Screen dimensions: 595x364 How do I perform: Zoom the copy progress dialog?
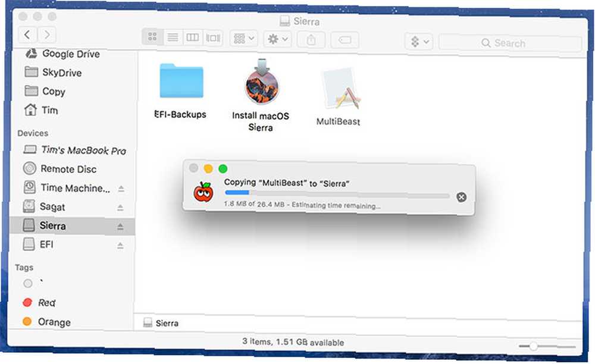(x=223, y=168)
